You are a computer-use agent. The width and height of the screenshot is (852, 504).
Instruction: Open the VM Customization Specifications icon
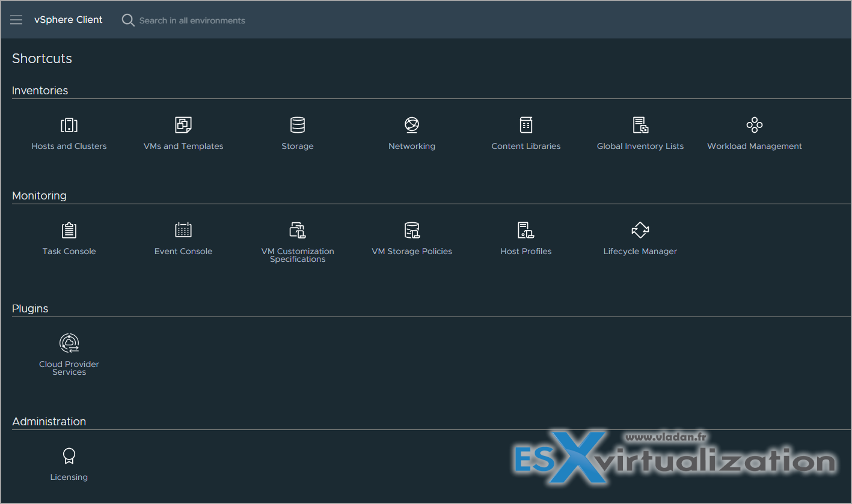click(298, 230)
